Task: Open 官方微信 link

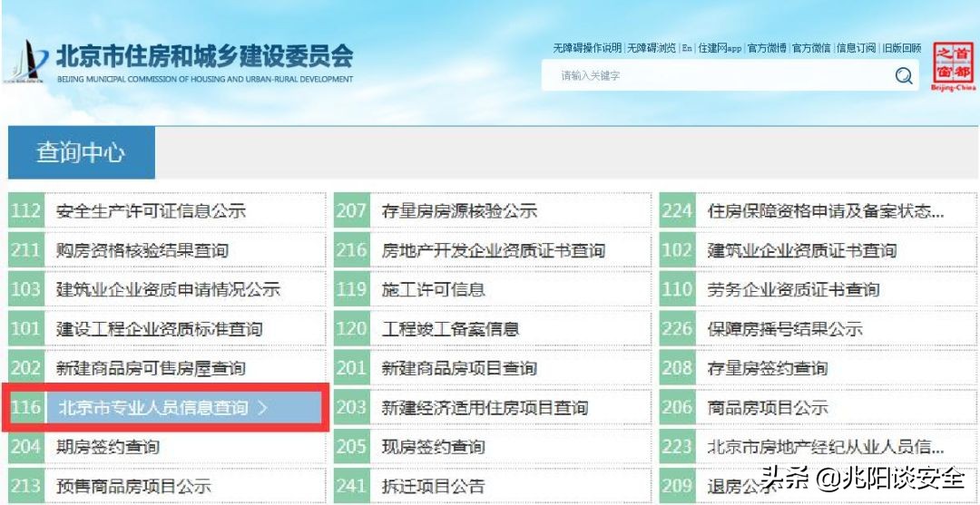Action: tap(811, 48)
